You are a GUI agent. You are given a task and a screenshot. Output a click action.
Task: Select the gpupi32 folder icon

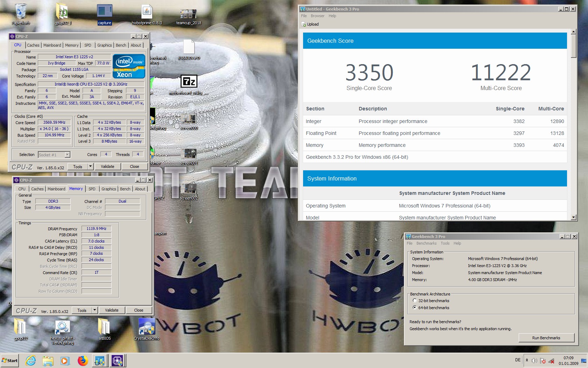point(21,329)
